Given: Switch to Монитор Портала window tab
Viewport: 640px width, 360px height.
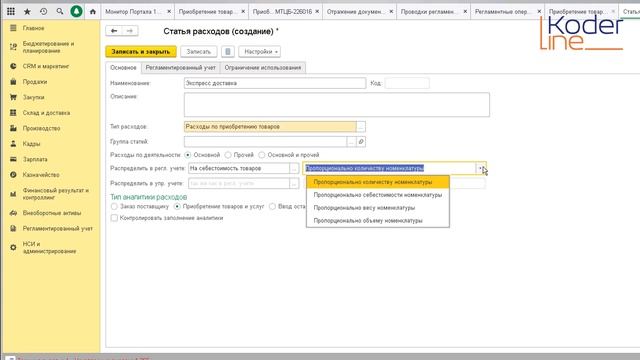Looking at the screenshot, I should coord(133,11).
